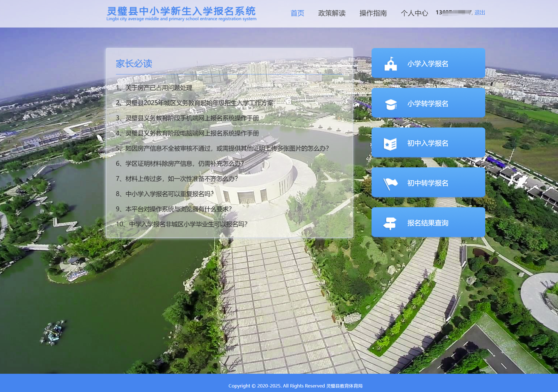
Task: Click the 灵璧县中小学新生入学报名系统 site title
Action: coord(181,11)
